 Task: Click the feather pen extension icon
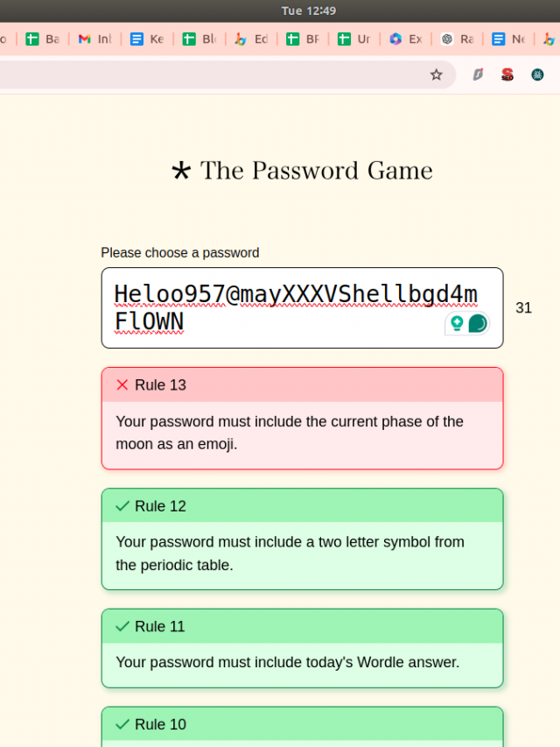[x=478, y=74]
